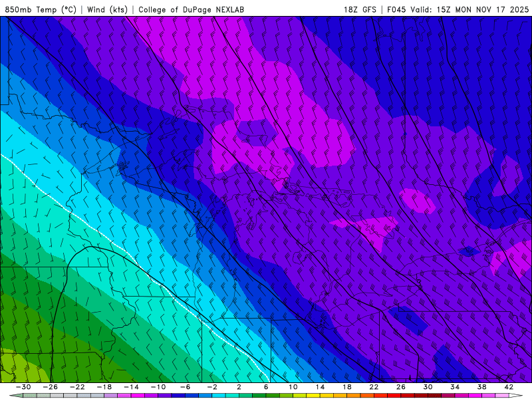
Task: Click the 'Wind (kts)' header label
Action: [107, 9]
